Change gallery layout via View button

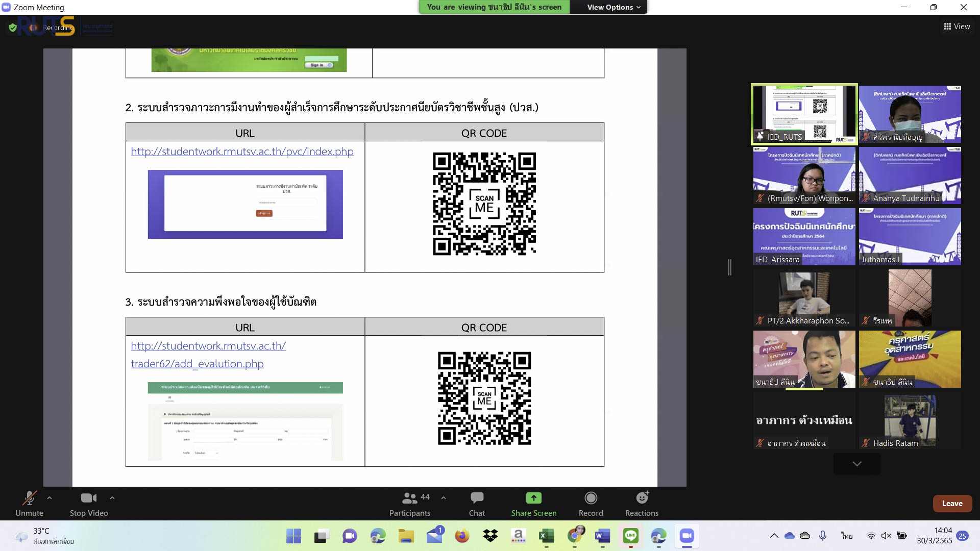tap(957, 27)
